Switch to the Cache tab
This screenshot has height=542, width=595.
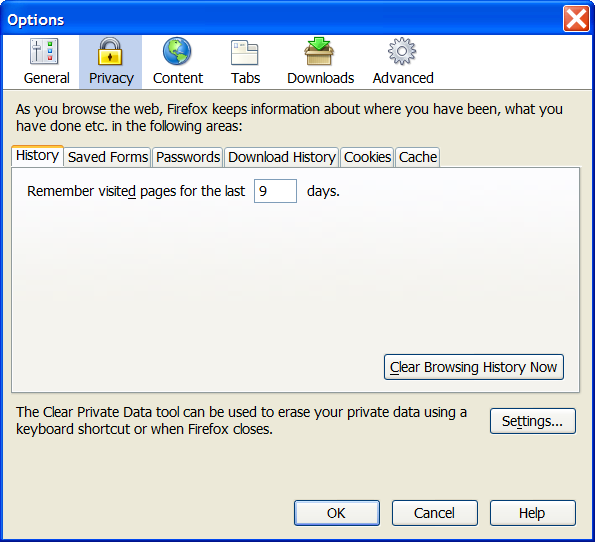pos(417,157)
